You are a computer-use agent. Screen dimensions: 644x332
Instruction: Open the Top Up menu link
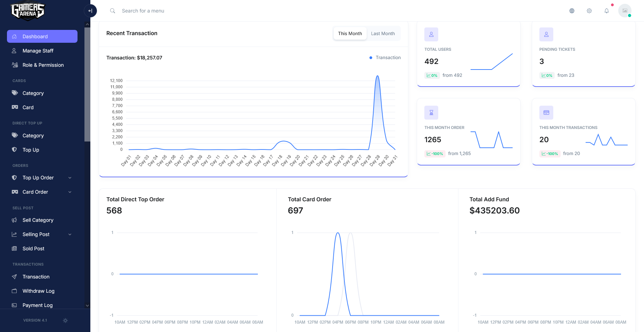[x=42, y=150]
